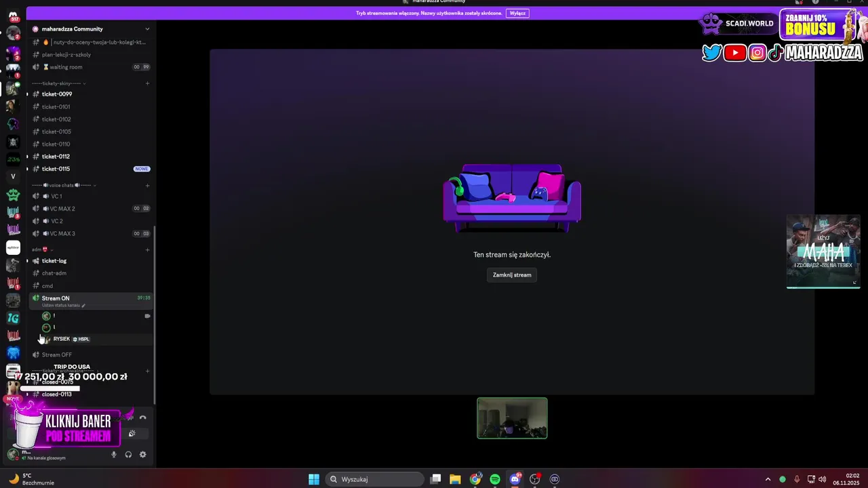Screen dimensions: 868x488
Task: Open the '23s' server icon
Action: (x=13, y=159)
